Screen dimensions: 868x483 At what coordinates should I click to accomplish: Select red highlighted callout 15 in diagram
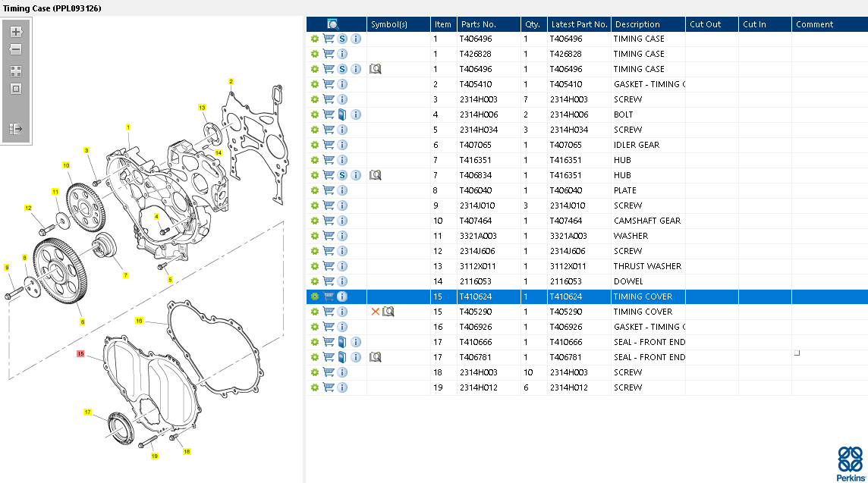(x=80, y=353)
